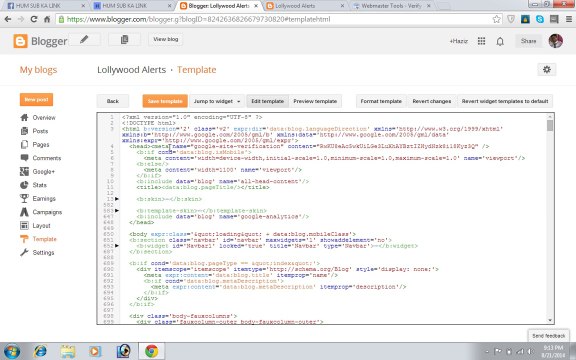576x360 pixels.
Task: Click the Posts sidebar icon
Action: point(24,131)
